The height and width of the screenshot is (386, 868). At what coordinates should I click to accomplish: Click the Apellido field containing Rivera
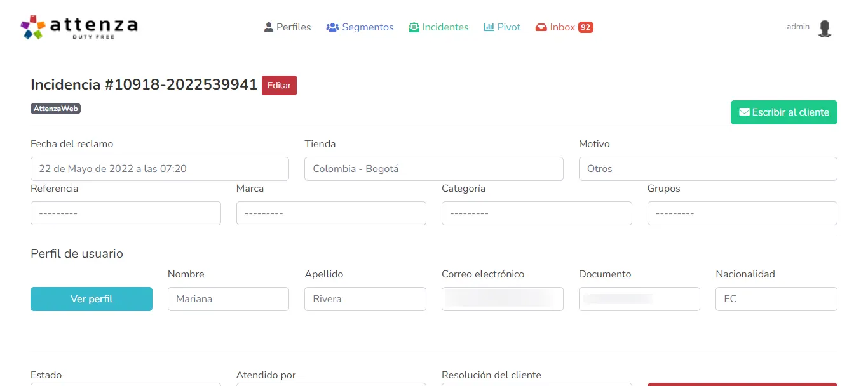click(x=365, y=299)
